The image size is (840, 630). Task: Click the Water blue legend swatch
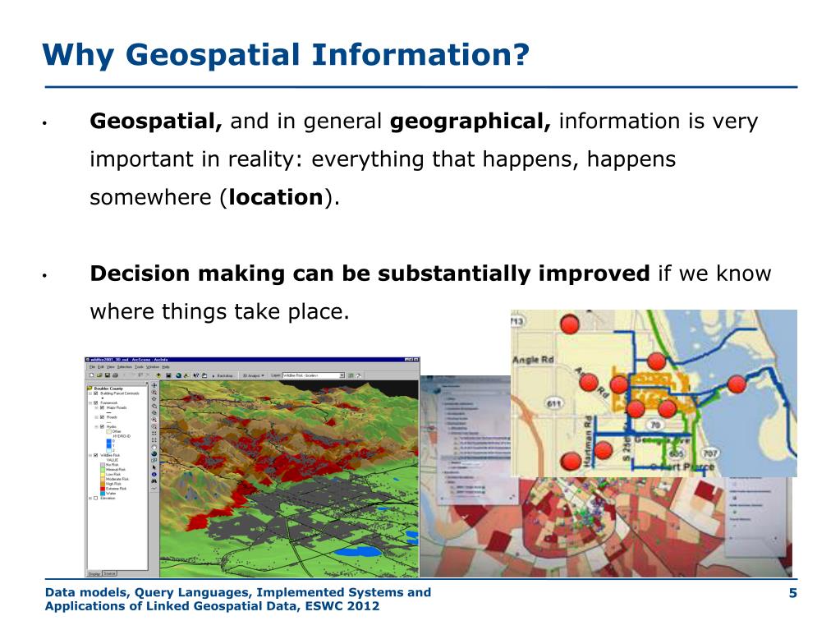[x=103, y=494]
